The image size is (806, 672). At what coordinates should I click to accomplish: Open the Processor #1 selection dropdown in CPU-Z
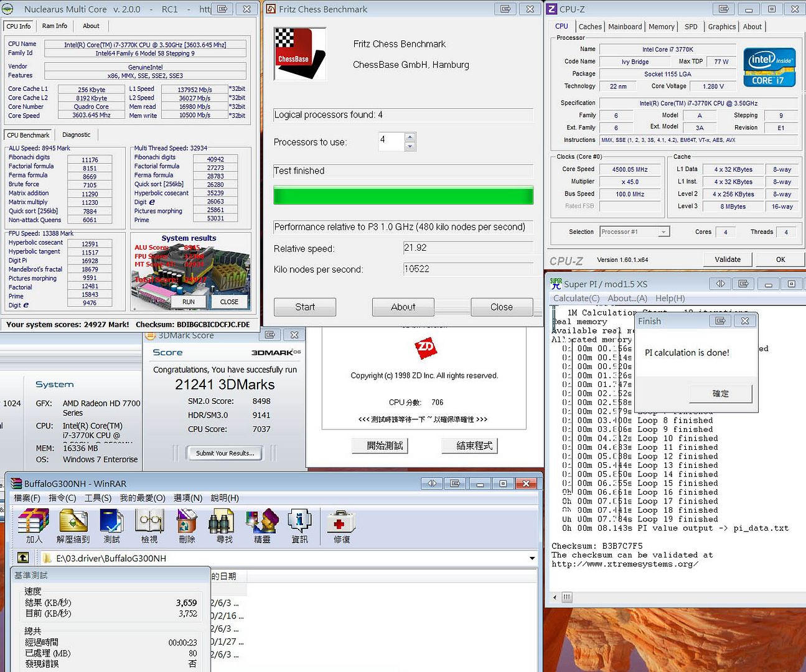(664, 231)
